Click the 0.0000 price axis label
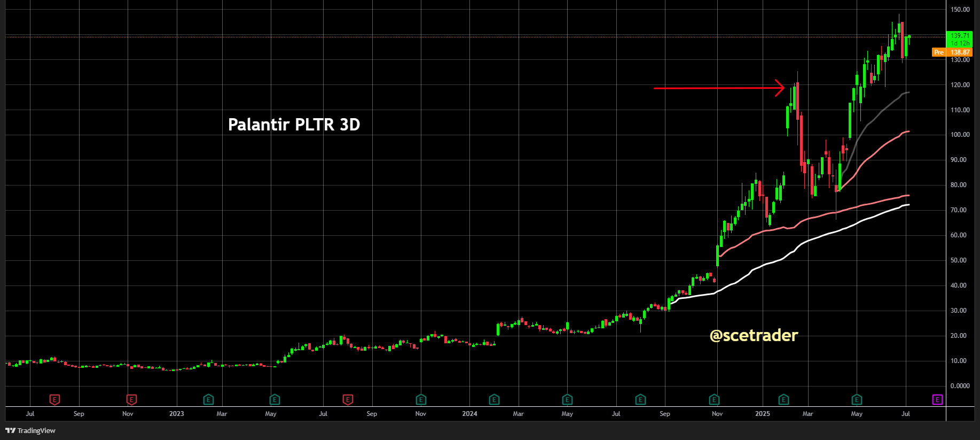The image size is (980, 440). pos(960,386)
